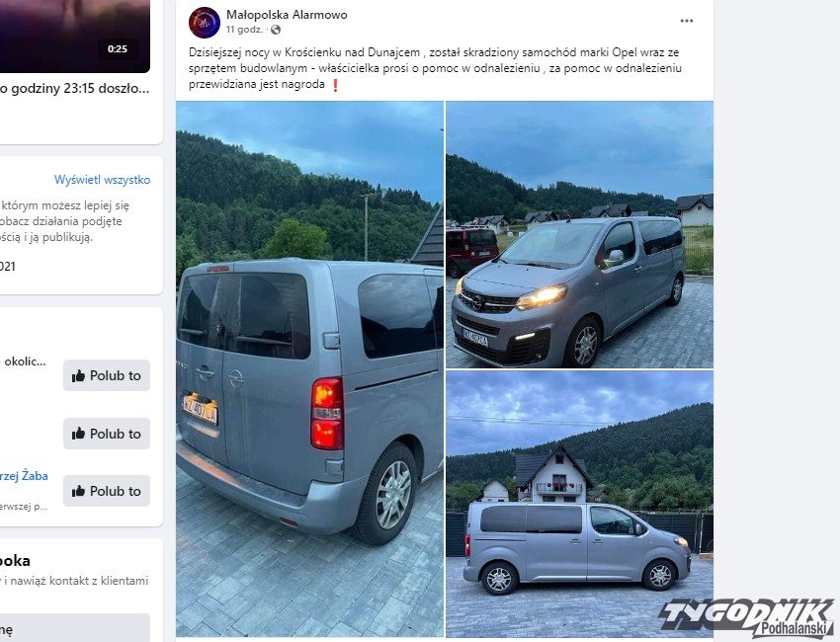Open the Małopolska Alarmowo profile picture
Screen dimensions: 840x642
pyautogui.click(x=205, y=23)
